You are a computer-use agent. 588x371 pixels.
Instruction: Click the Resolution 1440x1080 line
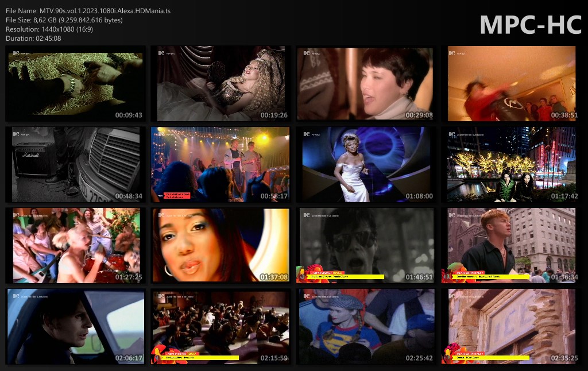click(49, 29)
